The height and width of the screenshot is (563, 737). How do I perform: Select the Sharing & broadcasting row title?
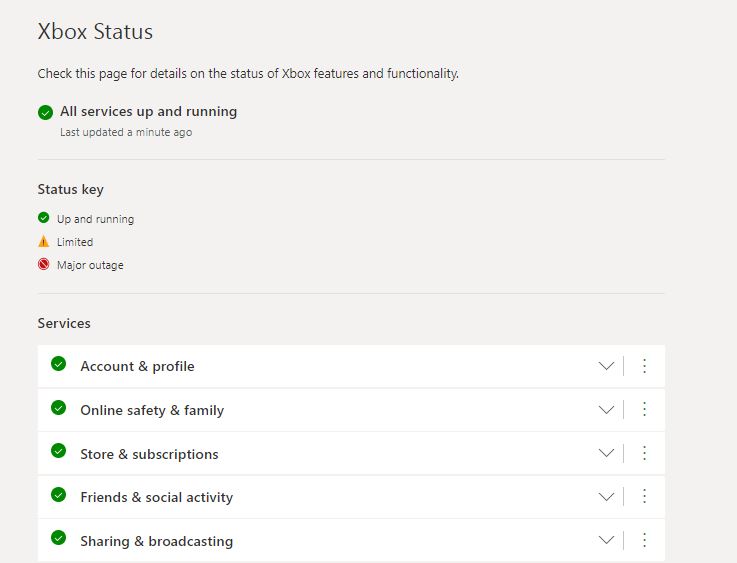tap(157, 541)
